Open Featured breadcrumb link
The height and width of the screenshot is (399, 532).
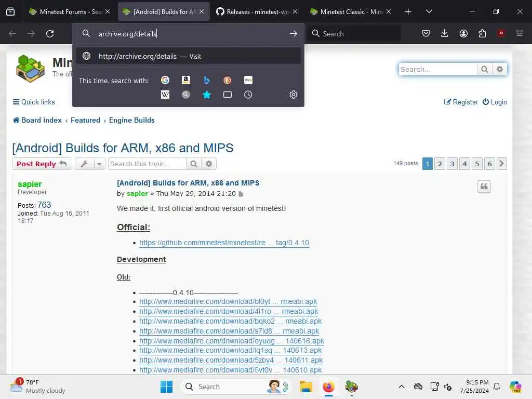coord(85,120)
